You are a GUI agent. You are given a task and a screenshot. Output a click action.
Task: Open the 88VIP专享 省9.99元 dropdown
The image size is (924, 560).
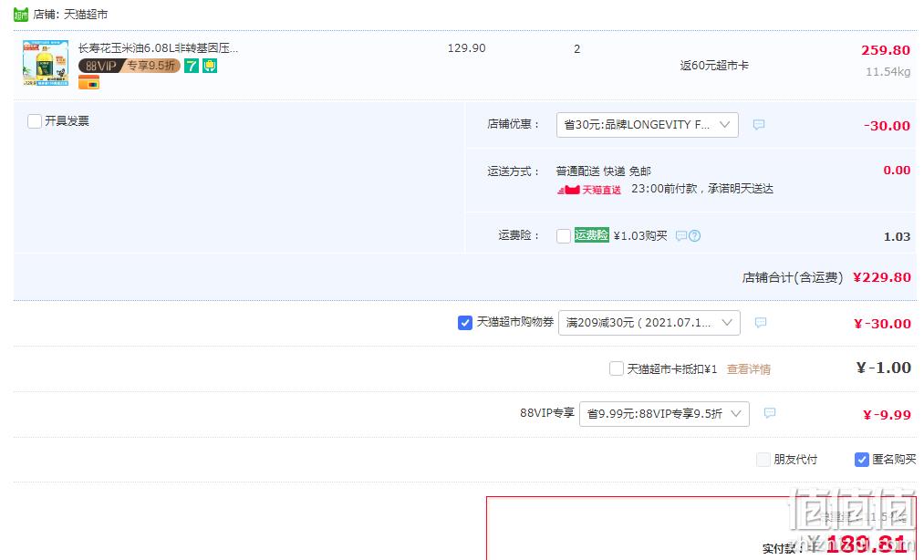click(664, 414)
